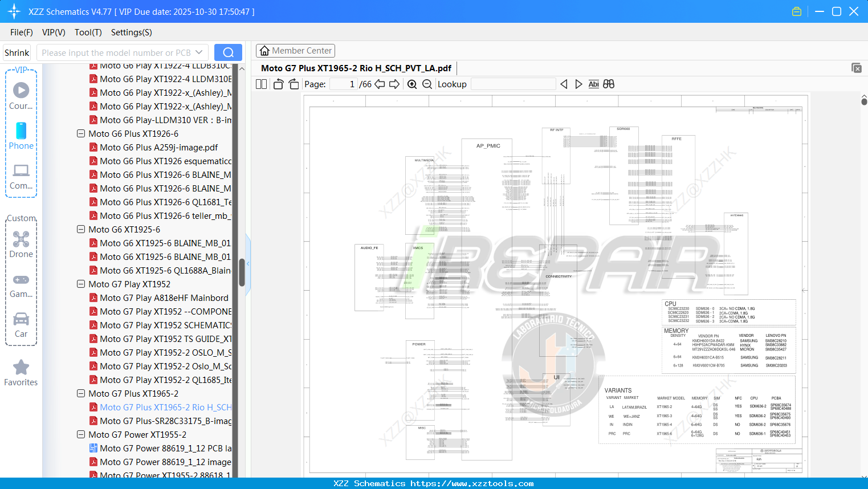Select the Car category icon

pyautogui.click(x=21, y=325)
